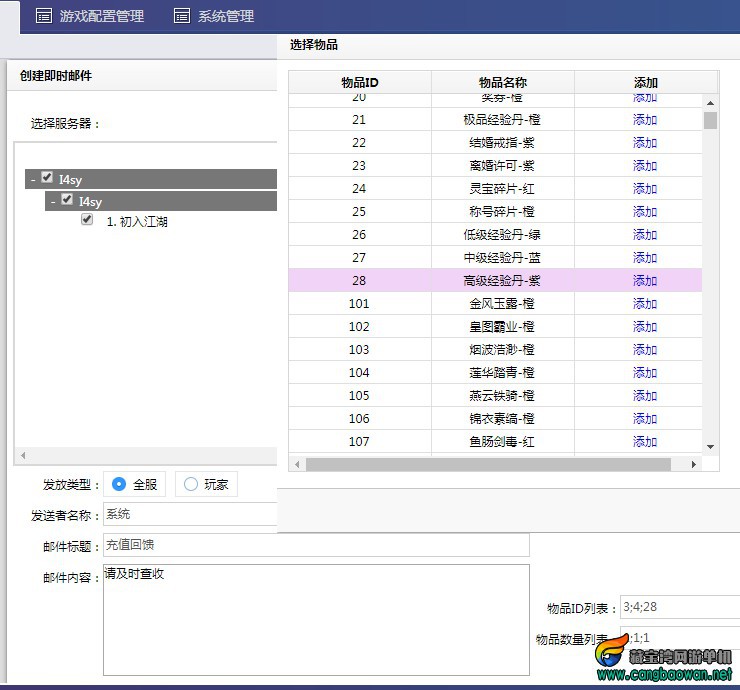Collapse the top-level I4sy tree node
740x690 pixels.
point(33,180)
